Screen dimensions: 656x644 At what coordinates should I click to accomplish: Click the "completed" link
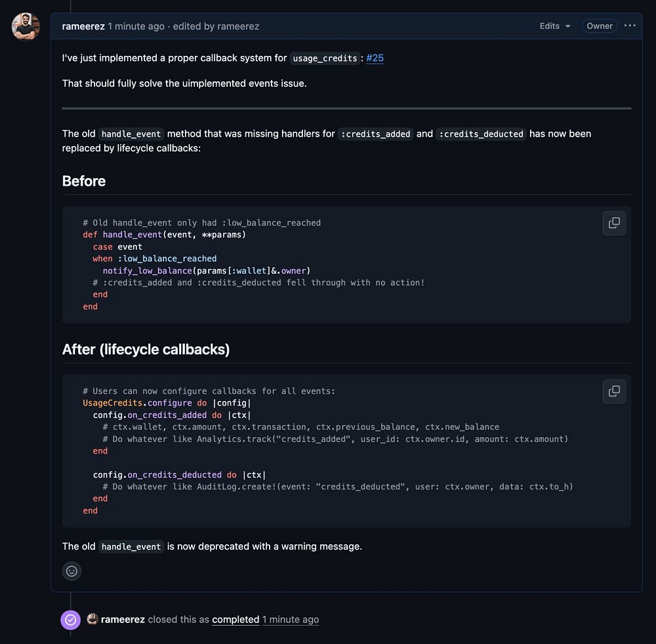(236, 620)
